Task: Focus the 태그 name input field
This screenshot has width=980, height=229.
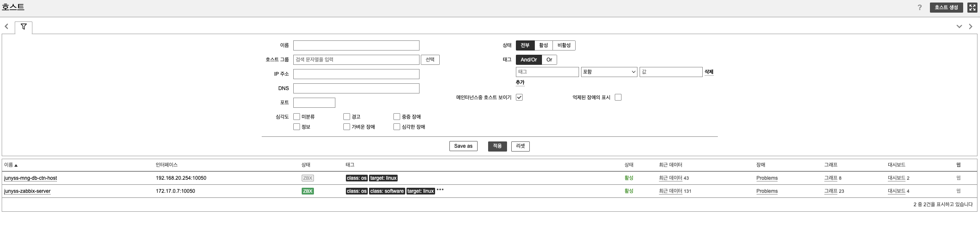Action: (x=547, y=72)
